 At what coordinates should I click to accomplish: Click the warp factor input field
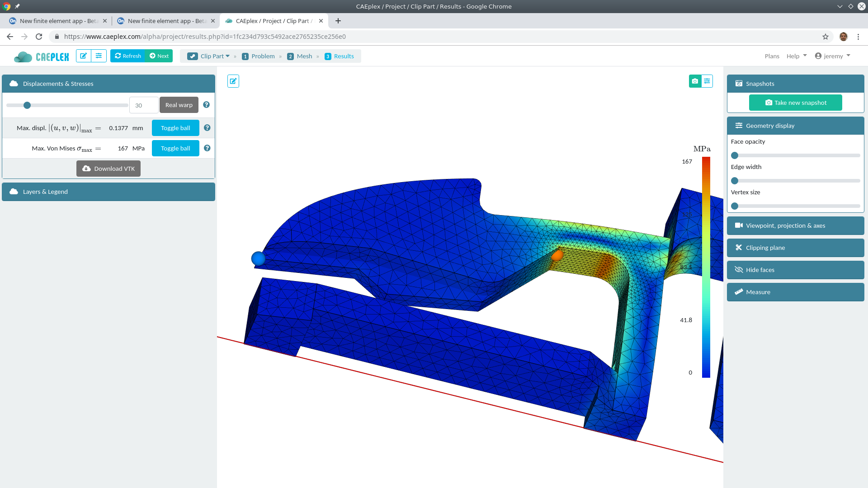click(x=144, y=105)
